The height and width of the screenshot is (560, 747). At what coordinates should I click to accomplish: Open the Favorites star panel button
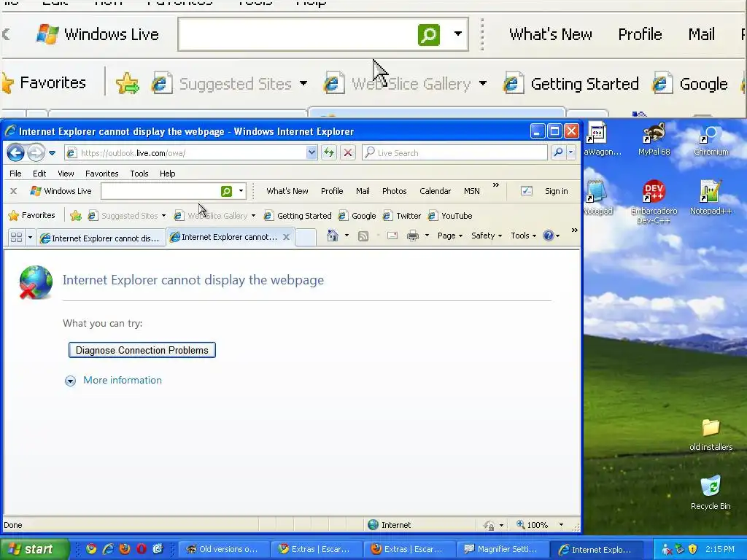click(32, 215)
